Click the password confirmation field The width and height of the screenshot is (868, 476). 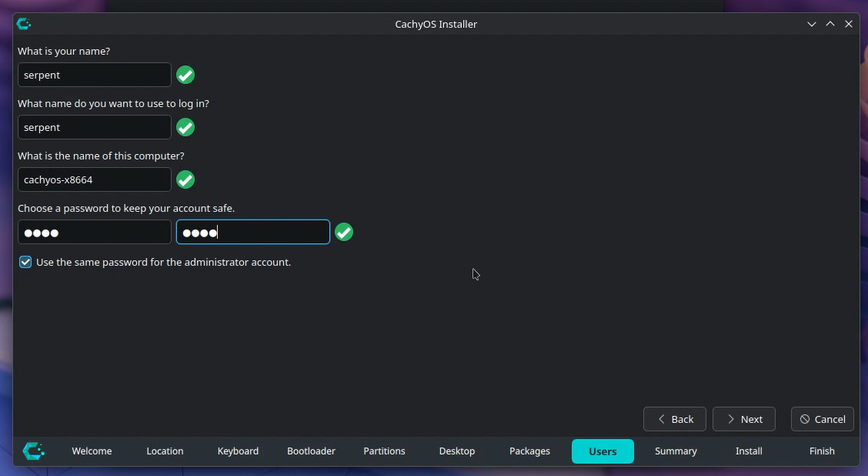(x=253, y=232)
